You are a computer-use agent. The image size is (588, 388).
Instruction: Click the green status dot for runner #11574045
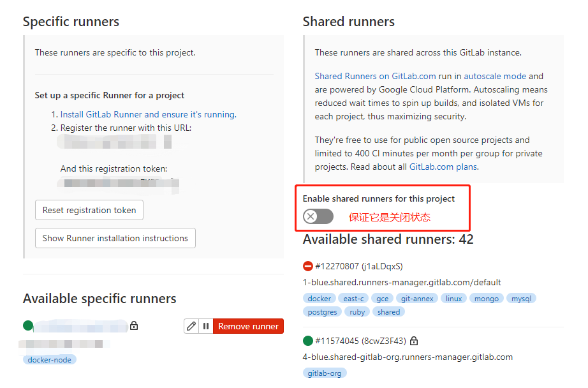(x=308, y=341)
